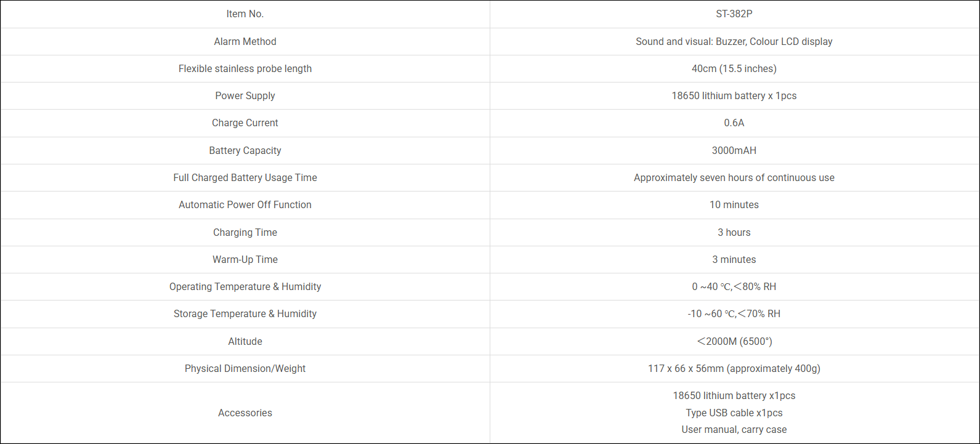Click 'Operating Temperature & Humidity' label
The image size is (980, 444).
point(245,286)
